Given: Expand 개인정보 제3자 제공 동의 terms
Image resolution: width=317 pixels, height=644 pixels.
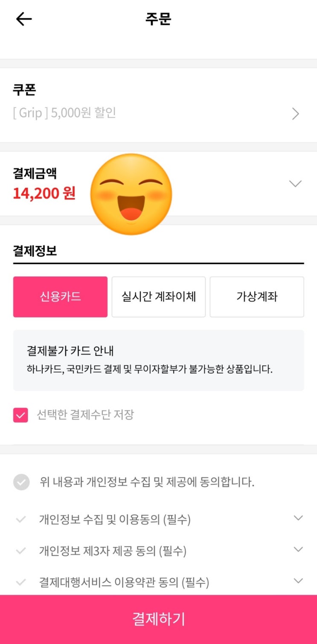Looking at the screenshot, I should (298, 549).
